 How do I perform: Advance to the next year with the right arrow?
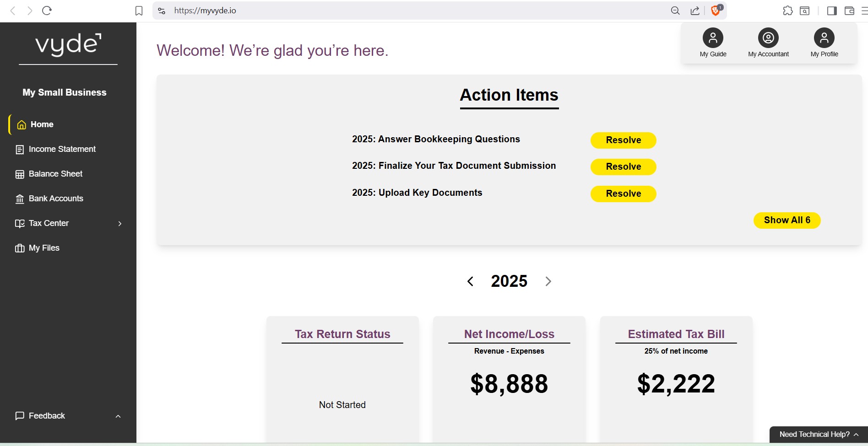[548, 281]
